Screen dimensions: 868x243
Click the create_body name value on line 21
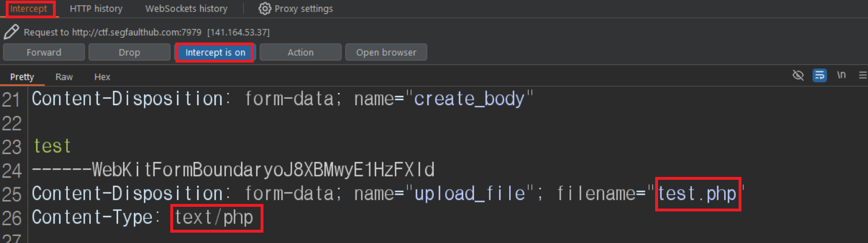click(469, 99)
